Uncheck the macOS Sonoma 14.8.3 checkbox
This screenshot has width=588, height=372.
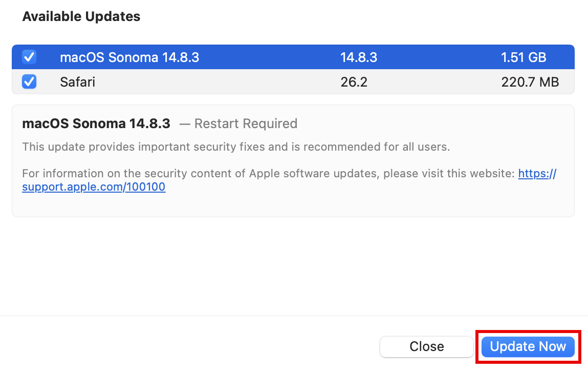coord(29,57)
